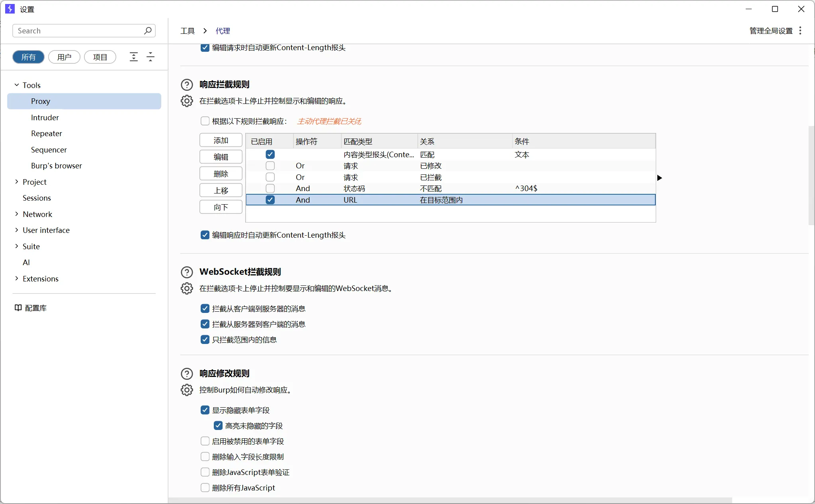Click the 添加 button

[x=221, y=140]
